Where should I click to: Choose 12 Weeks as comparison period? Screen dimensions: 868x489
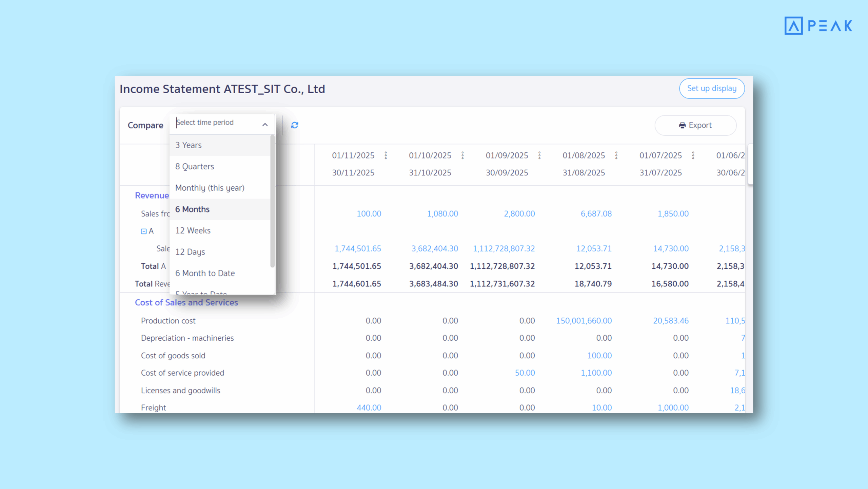tap(193, 230)
